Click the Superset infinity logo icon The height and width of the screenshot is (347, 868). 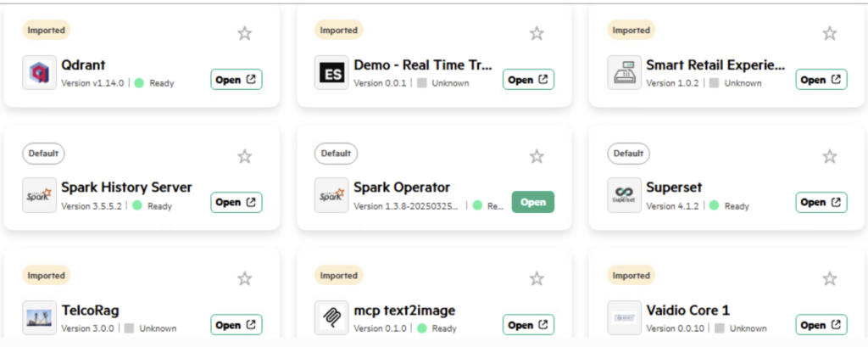625,195
